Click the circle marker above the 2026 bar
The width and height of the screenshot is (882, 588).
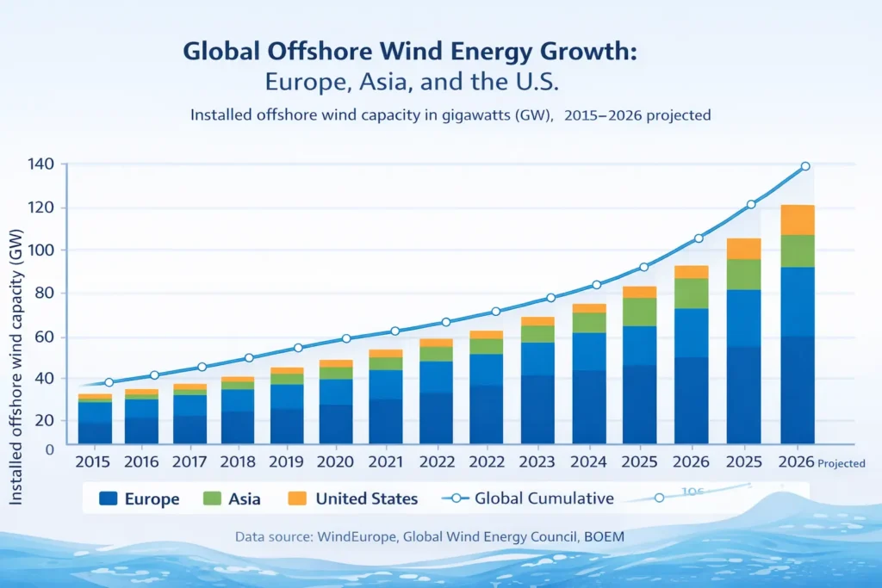click(804, 165)
